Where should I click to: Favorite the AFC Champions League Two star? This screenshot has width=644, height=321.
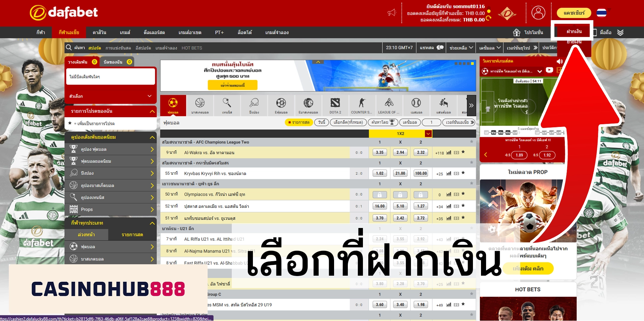click(x=471, y=142)
